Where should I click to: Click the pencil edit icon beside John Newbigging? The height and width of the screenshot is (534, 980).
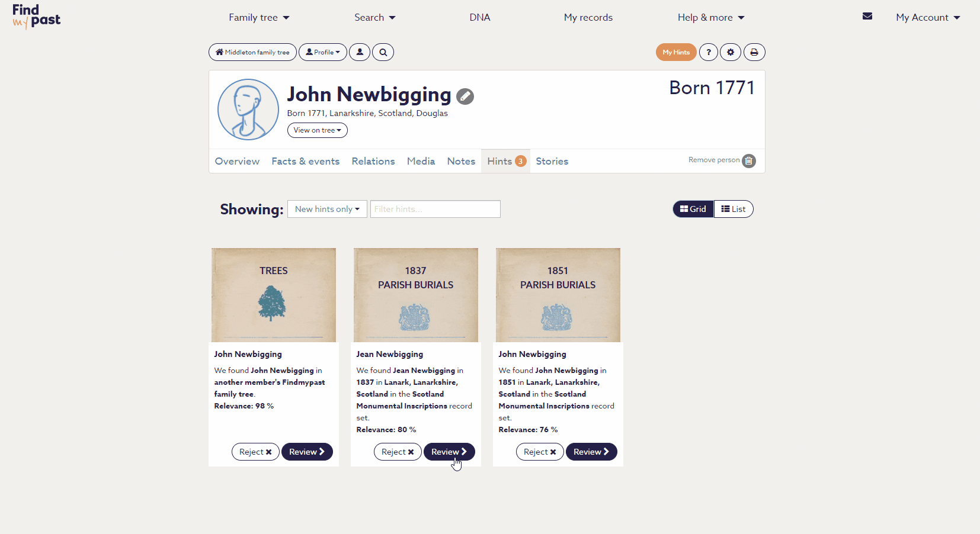point(465,96)
